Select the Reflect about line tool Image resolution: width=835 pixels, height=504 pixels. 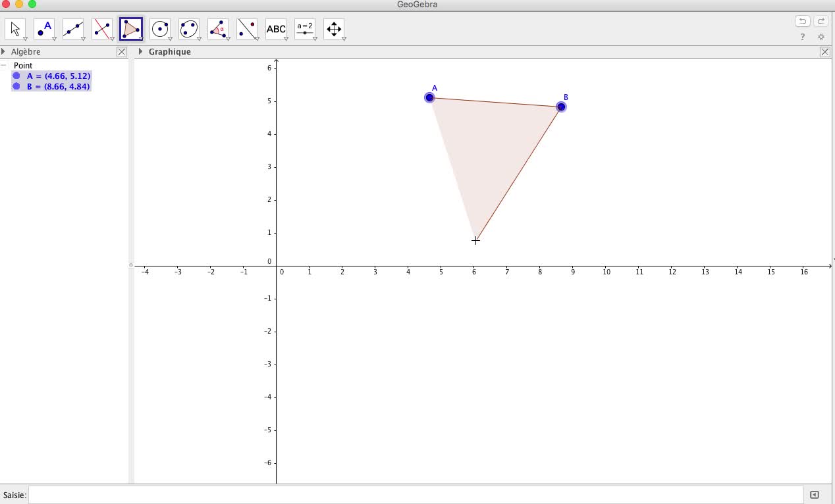[247, 29]
